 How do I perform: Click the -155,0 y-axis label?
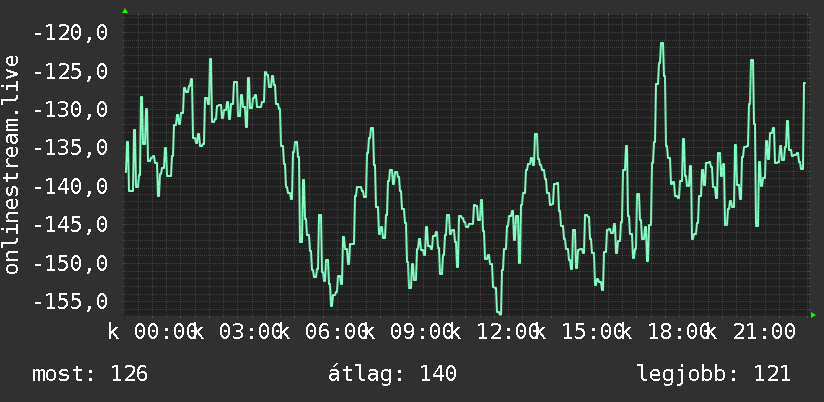point(70,302)
